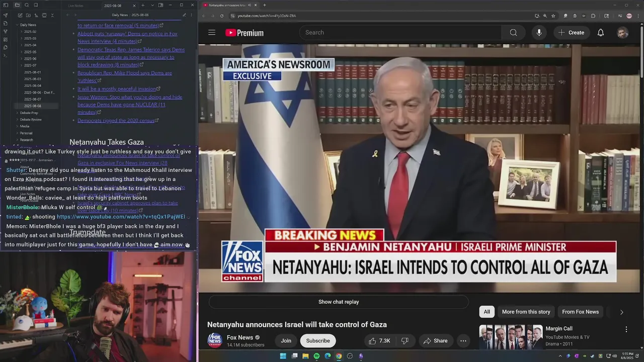Image resolution: width=644 pixels, height=362 pixels.
Task: Expand the Debate Prep folder
Action: 17,113
